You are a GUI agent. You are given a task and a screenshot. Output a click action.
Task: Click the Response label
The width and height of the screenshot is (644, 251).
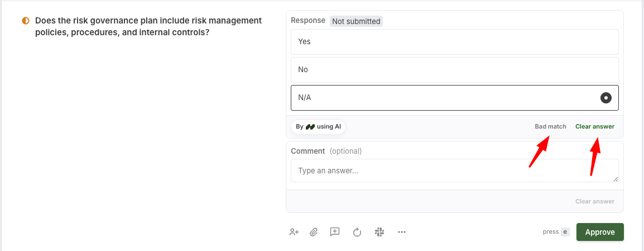(x=308, y=21)
